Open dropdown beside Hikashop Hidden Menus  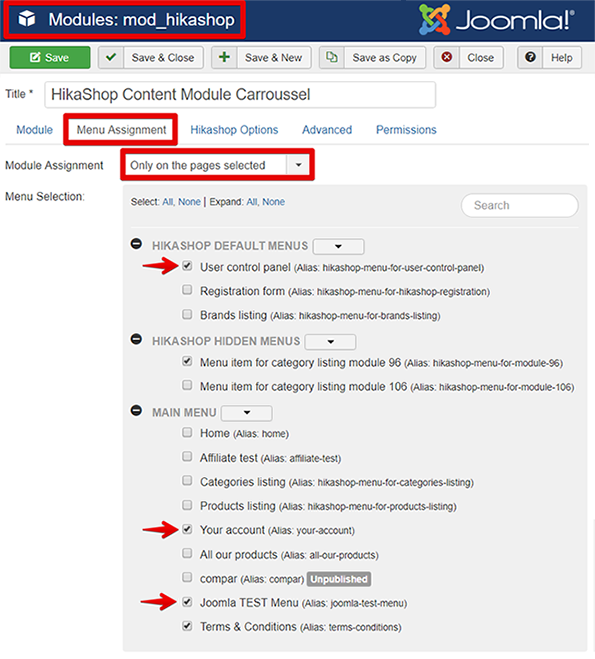(x=331, y=342)
